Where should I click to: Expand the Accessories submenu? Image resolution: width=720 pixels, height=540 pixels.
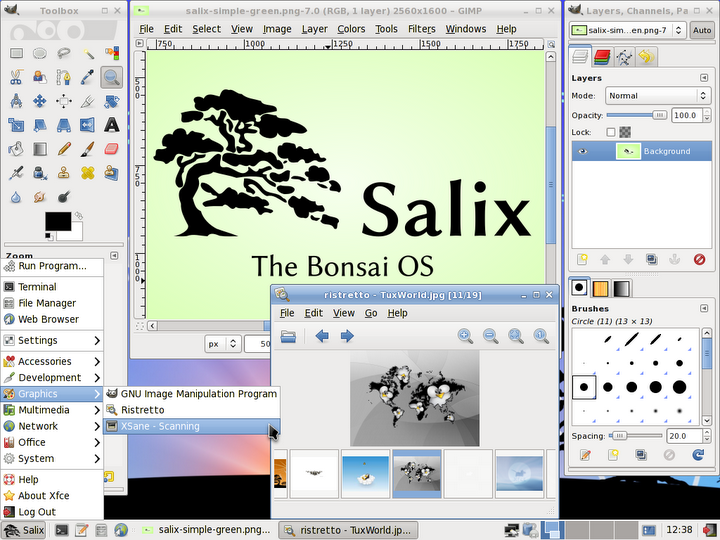pyautogui.click(x=51, y=361)
